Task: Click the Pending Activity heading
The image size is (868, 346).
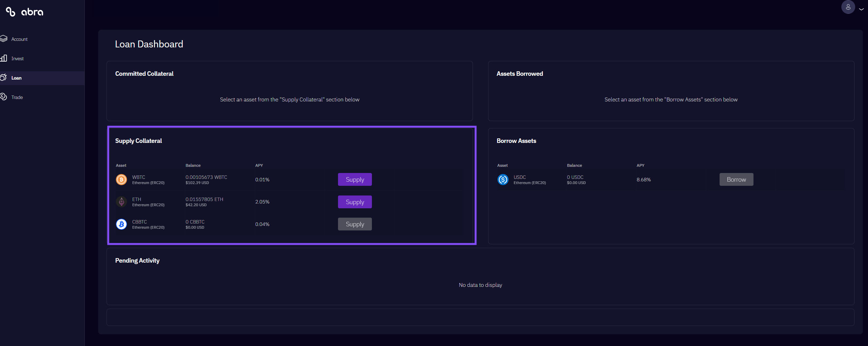Action: click(137, 261)
